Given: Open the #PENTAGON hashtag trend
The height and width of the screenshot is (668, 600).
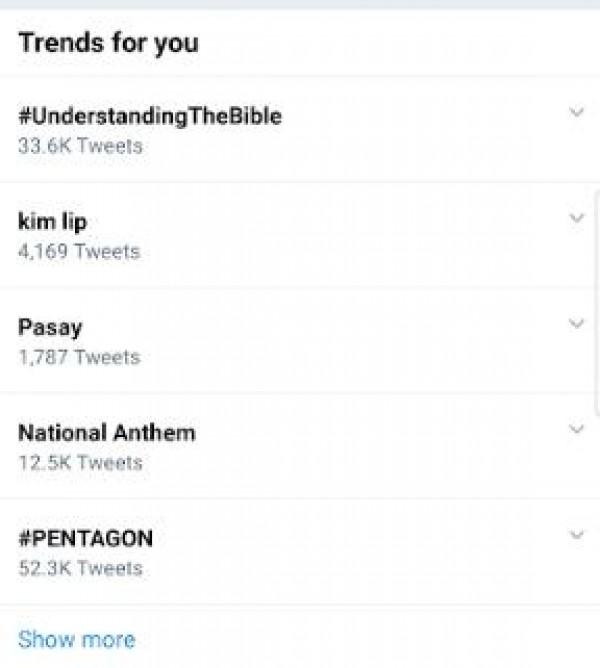Looking at the screenshot, I should click(x=86, y=539).
